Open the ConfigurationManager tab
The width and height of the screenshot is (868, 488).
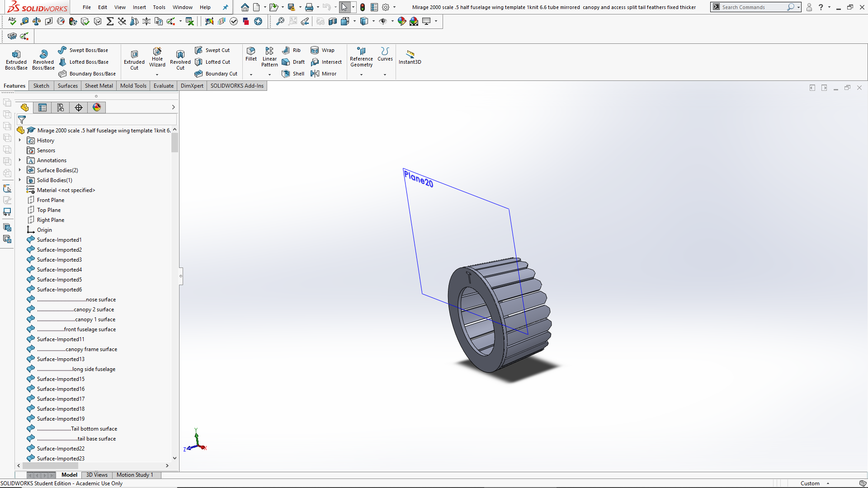(x=61, y=107)
